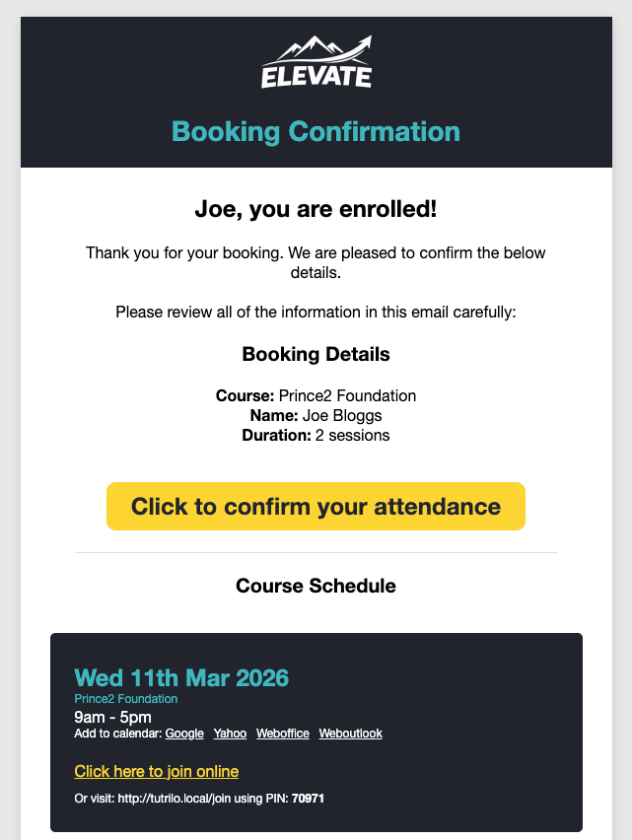The width and height of the screenshot is (632, 840).
Task: Click the 9am - 5pm session time
Action: click(x=112, y=717)
